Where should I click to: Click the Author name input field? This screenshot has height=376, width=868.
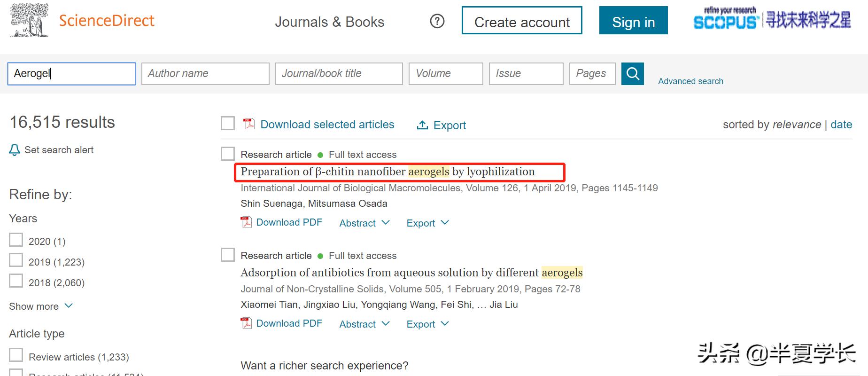coord(205,74)
